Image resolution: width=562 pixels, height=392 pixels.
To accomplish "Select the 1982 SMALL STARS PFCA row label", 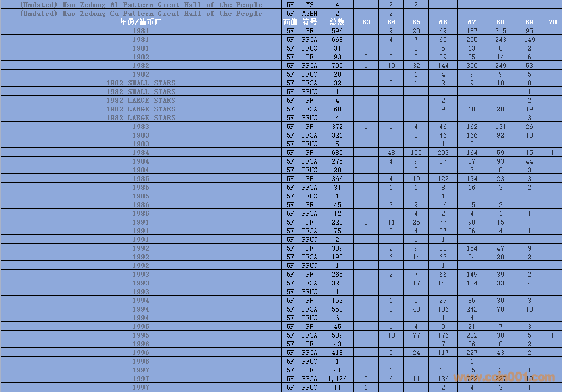I will point(141,83).
